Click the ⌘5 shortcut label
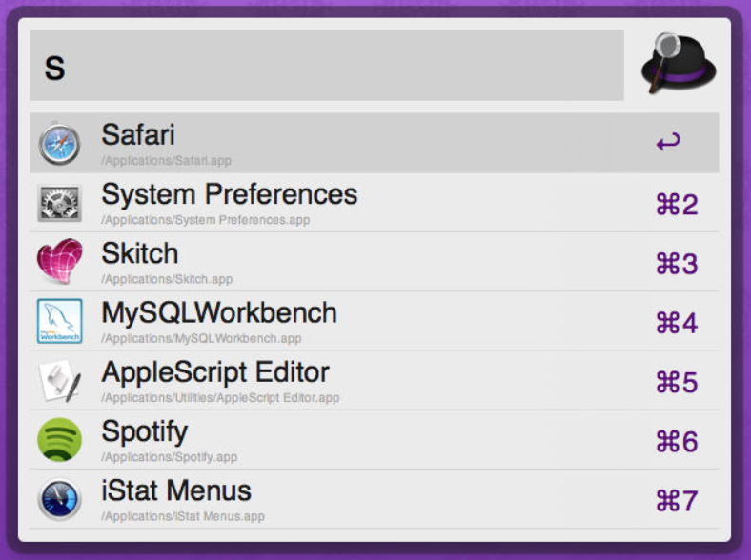The width and height of the screenshot is (751, 560). (x=677, y=382)
